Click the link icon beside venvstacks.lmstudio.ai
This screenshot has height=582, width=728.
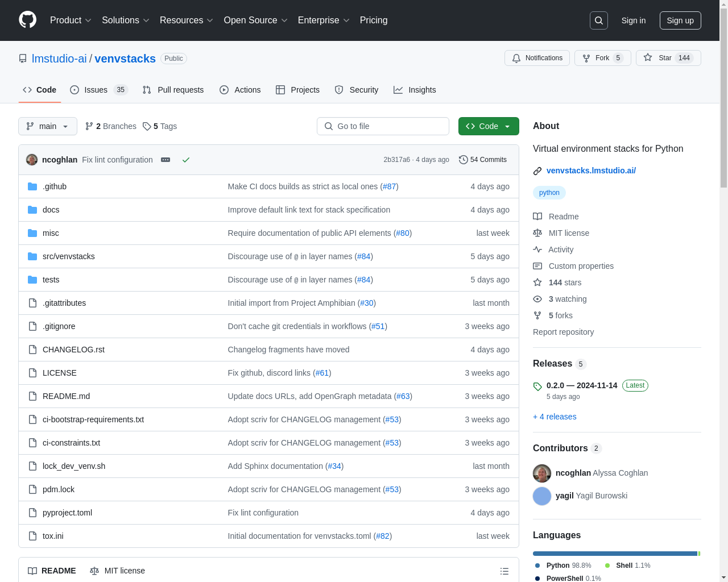click(x=537, y=171)
